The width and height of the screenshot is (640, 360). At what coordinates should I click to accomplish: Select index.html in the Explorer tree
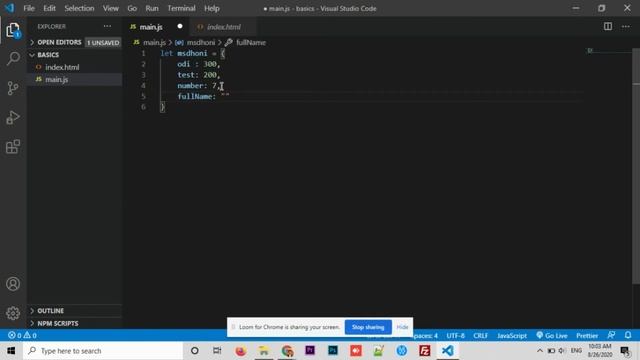[75, 67]
